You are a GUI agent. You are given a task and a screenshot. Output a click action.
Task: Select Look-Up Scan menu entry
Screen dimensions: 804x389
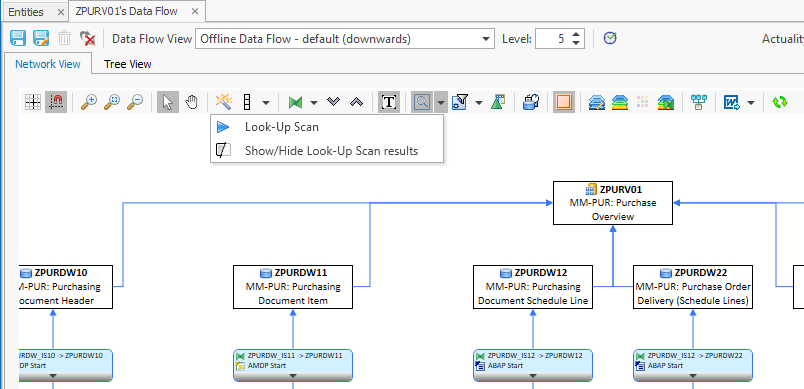[327, 127]
